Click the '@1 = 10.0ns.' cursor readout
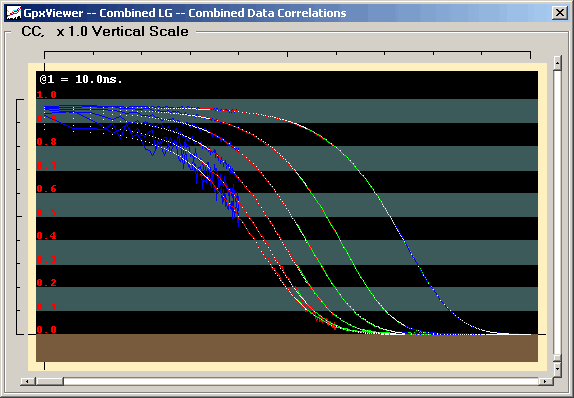The image size is (574, 398). 81,79
